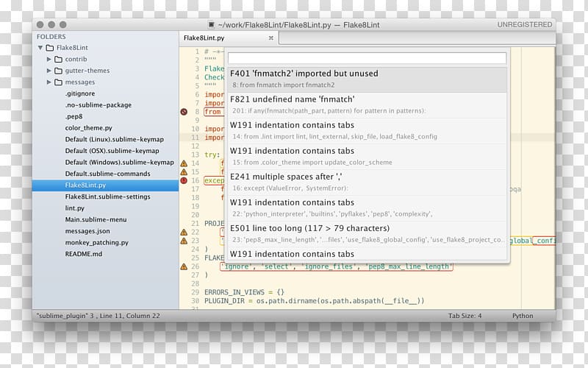Click the error gutter icon on line 16

(x=184, y=180)
